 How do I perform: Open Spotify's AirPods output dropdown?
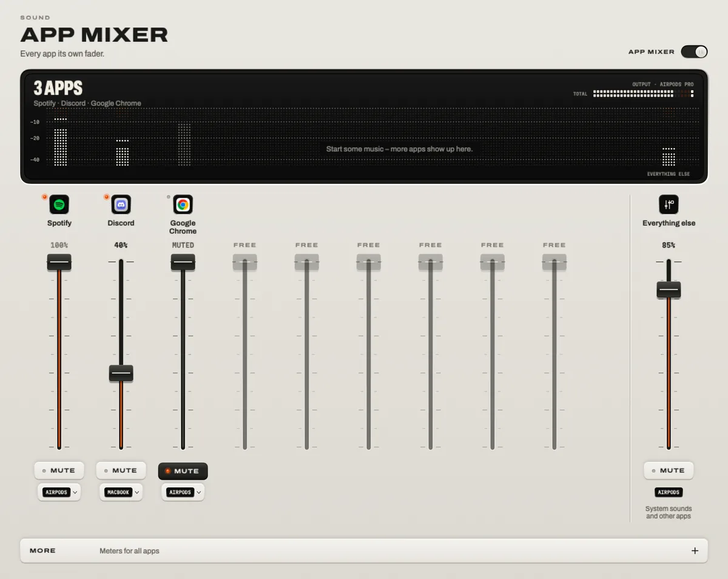59,492
